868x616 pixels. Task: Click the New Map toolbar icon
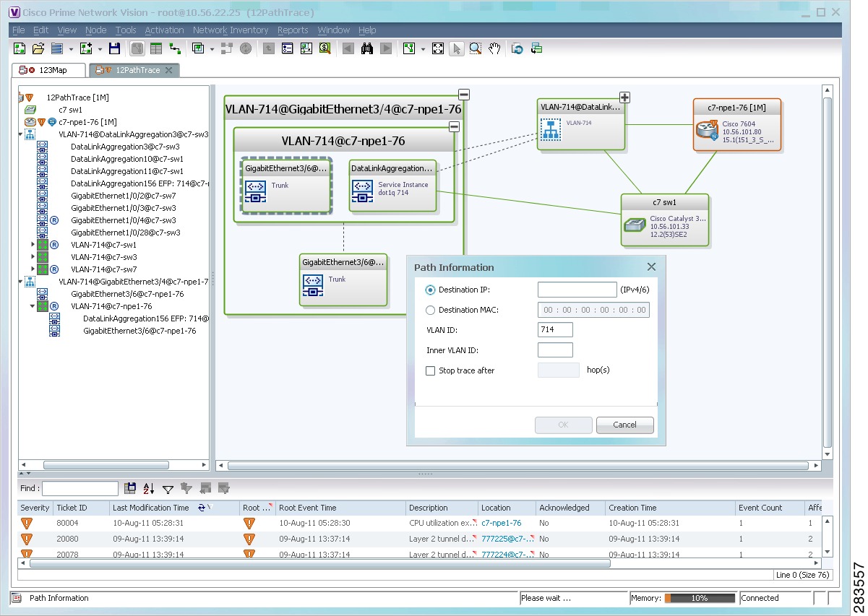pos(20,48)
